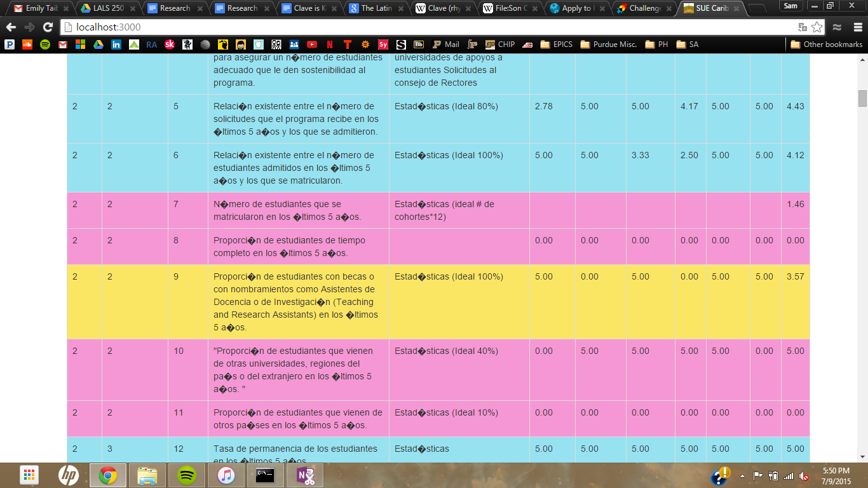Screen dimensions: 868x488
Task: Open the Other bookmarks folder
Action: [x=827, y=44]
